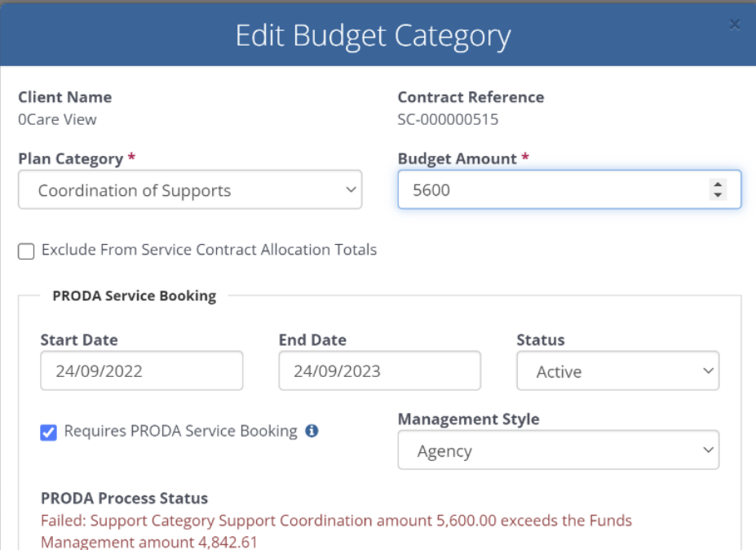
Task: Click the Start Date field 24/09/2022
Action: (x=142, y=370)
